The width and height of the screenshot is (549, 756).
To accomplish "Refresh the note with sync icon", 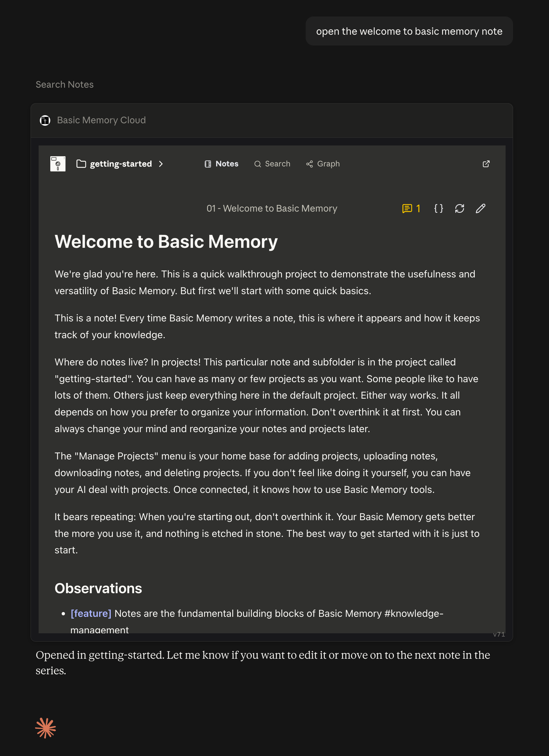I will pyautogui.click(x=459, y=208).
